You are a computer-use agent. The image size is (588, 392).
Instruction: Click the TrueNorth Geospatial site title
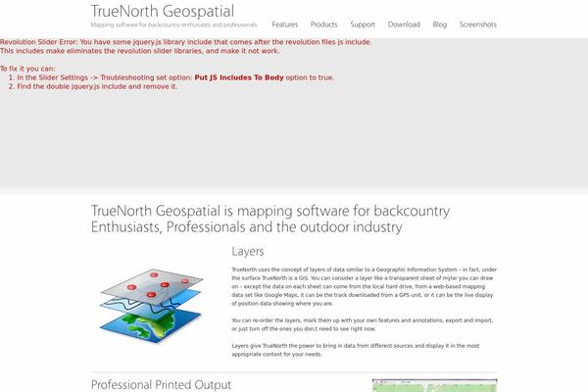(x=163, y=11)
